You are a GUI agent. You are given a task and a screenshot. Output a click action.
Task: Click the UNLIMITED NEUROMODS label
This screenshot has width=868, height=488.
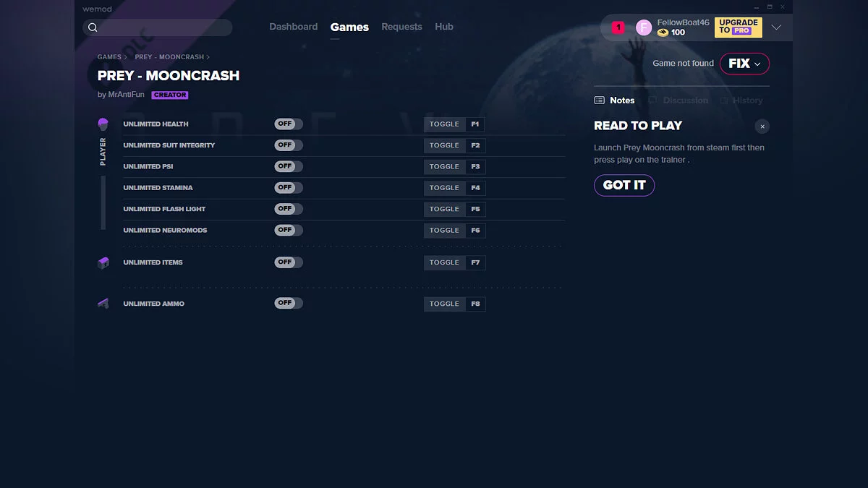(165, 230)
